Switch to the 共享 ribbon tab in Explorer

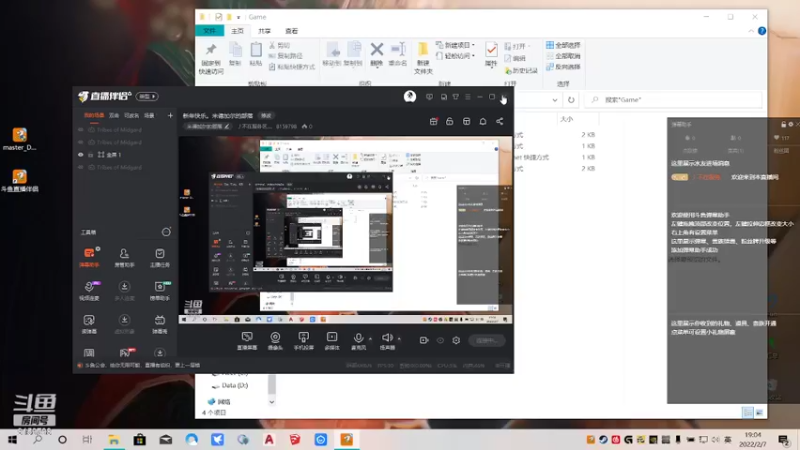[264, 31]
